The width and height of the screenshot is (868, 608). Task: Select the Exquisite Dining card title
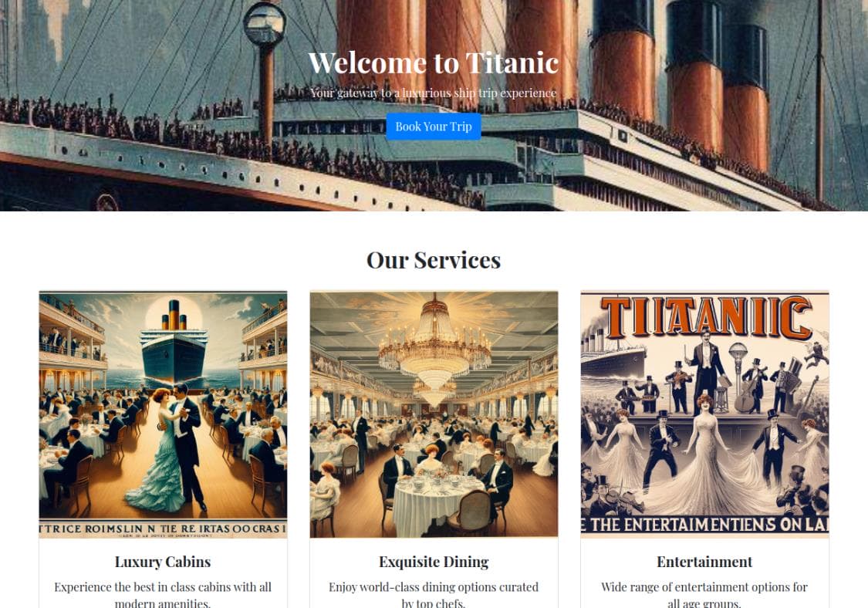click(x=434, y=562)
